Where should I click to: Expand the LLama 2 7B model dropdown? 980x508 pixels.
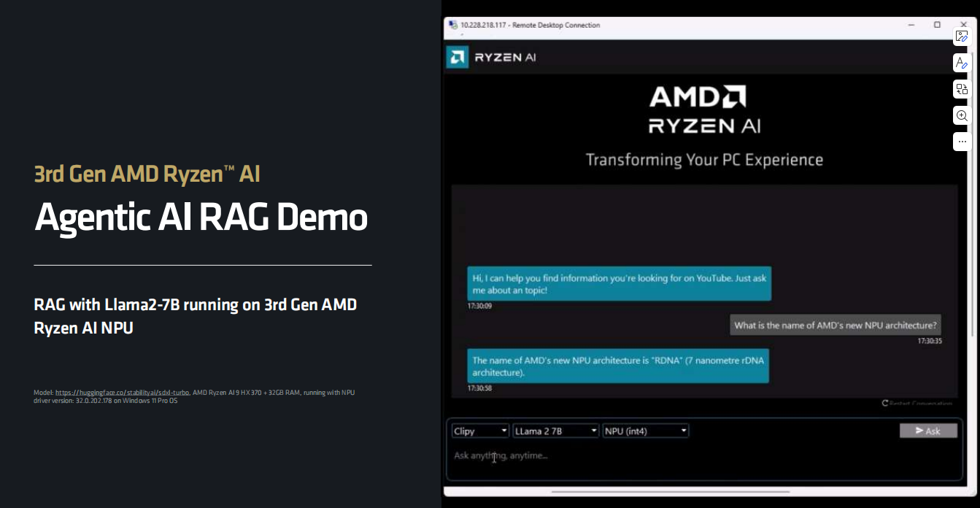[555, 431]
